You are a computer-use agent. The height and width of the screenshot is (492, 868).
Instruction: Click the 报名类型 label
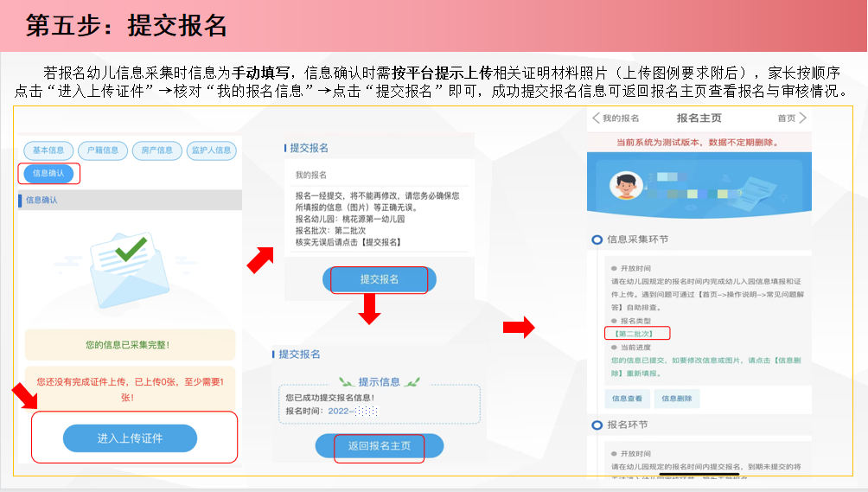pos(635,321)
